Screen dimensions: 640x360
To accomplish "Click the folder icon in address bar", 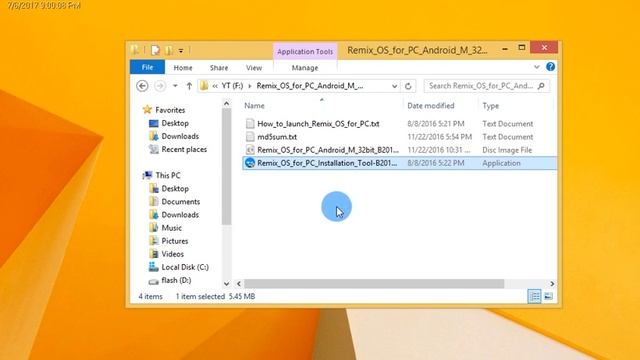I will pos(204,86).
